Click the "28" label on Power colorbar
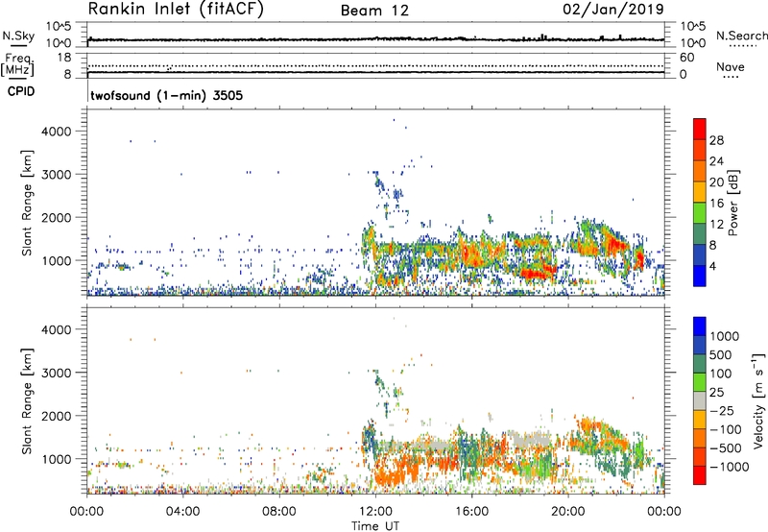768x532 pixels. (x=716, y=140)
